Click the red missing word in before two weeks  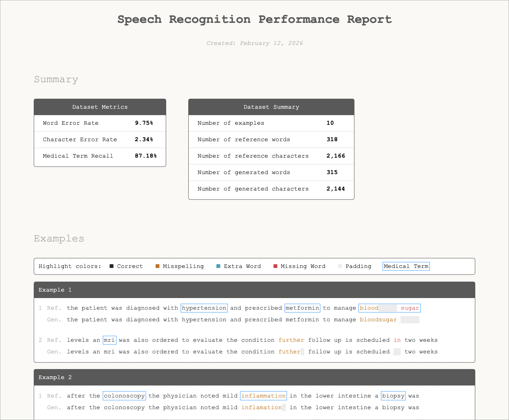click(397, 340)
